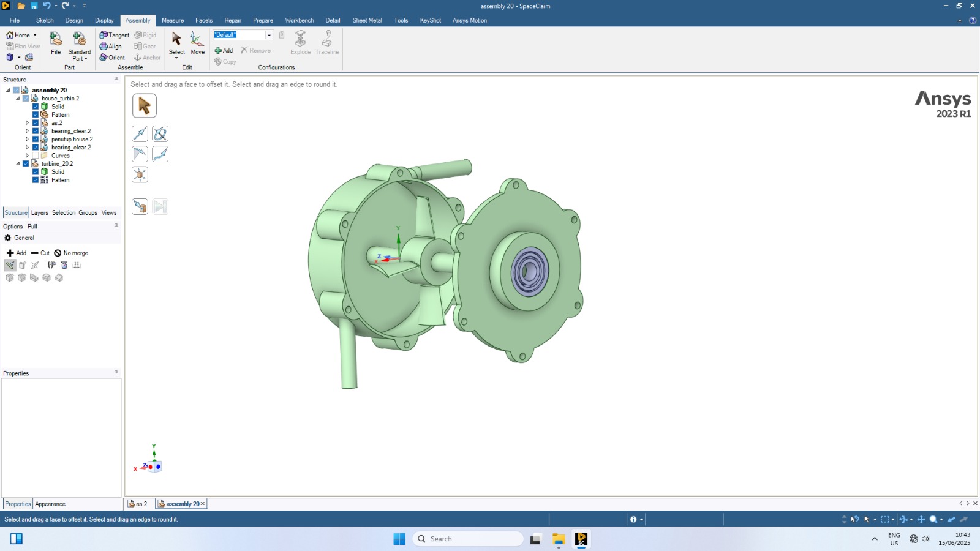Viewport: 980px width, 551px height.
Task: Collapse the house_turbin.2 tree node
Action: (x=18, y=99)
